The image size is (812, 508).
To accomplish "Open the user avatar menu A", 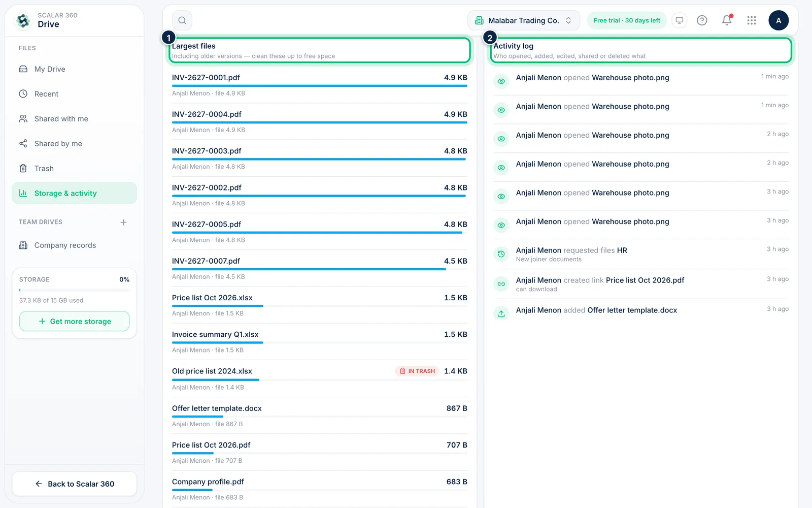I will click(779, 20).
